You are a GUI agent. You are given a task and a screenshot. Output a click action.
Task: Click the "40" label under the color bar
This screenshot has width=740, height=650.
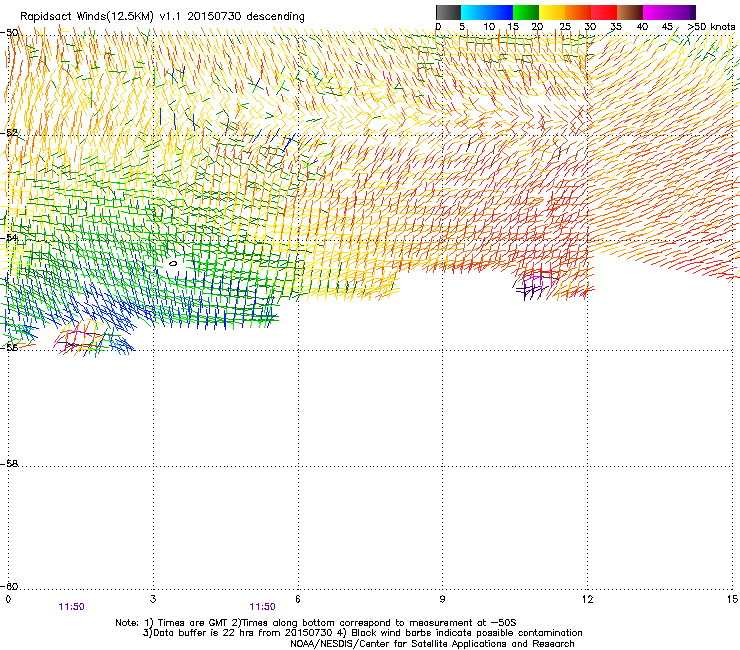[x=642, y=27]
